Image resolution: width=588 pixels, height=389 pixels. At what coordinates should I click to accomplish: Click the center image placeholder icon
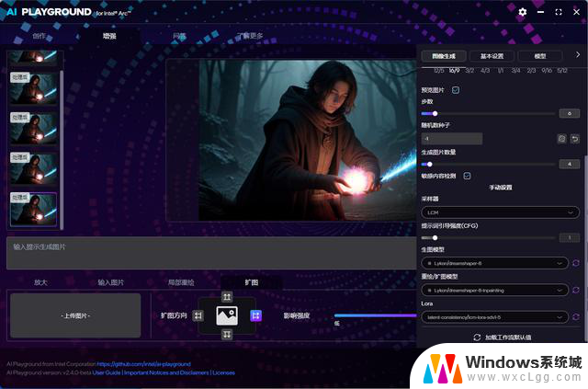tap(227, 315)
